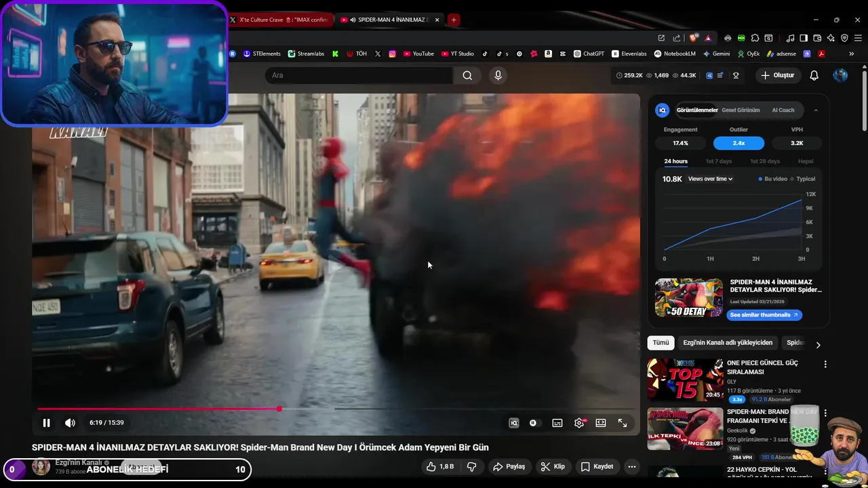The height and width of the screenshot is (488, 868).
Task: Click the Engagement 17.4% pill
Action: click(x=680, y=143)
